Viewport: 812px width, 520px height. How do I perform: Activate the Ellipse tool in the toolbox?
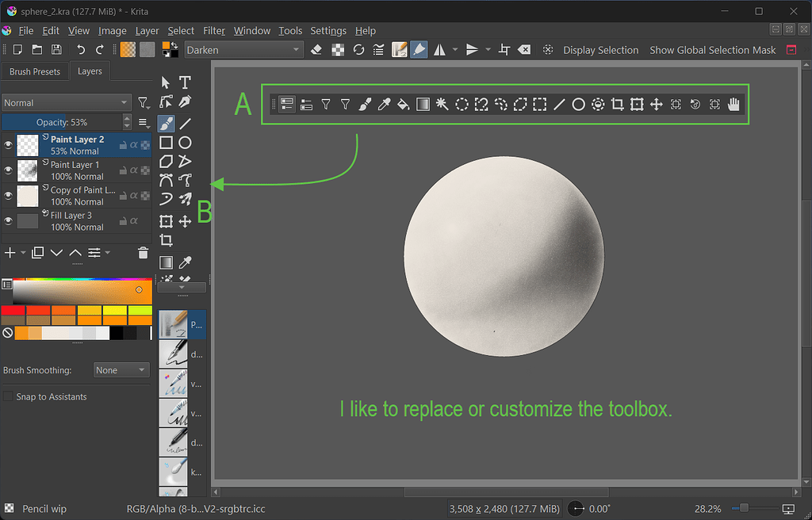point(186,142)
